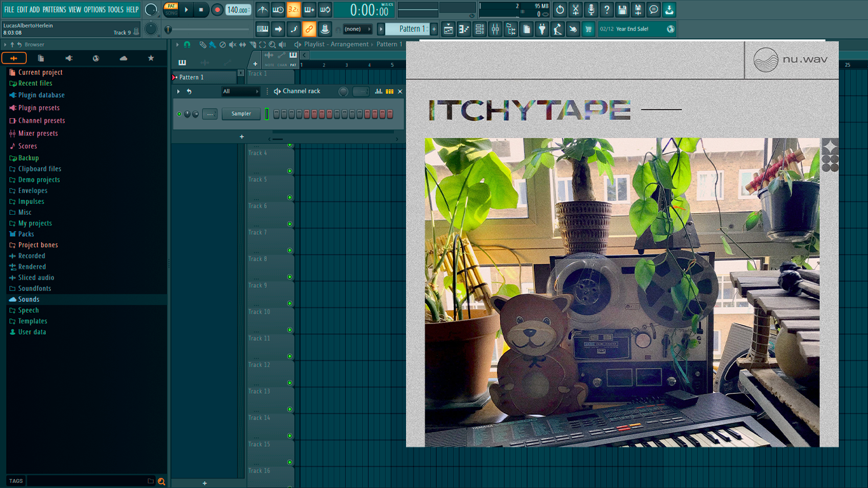The width and height of the screenshot is (868, 488).
Task: Open the FILE menu
Action: 9,10
